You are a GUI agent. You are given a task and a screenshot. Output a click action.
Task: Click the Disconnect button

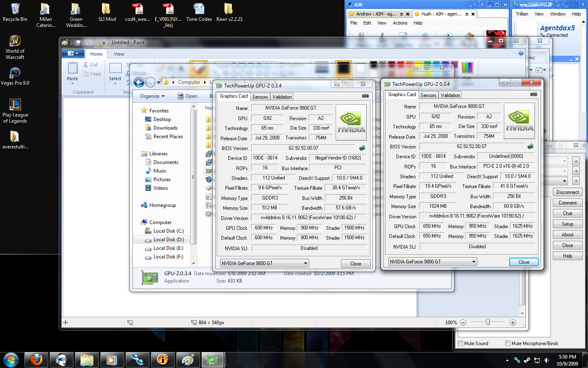[x=568, y=192]
